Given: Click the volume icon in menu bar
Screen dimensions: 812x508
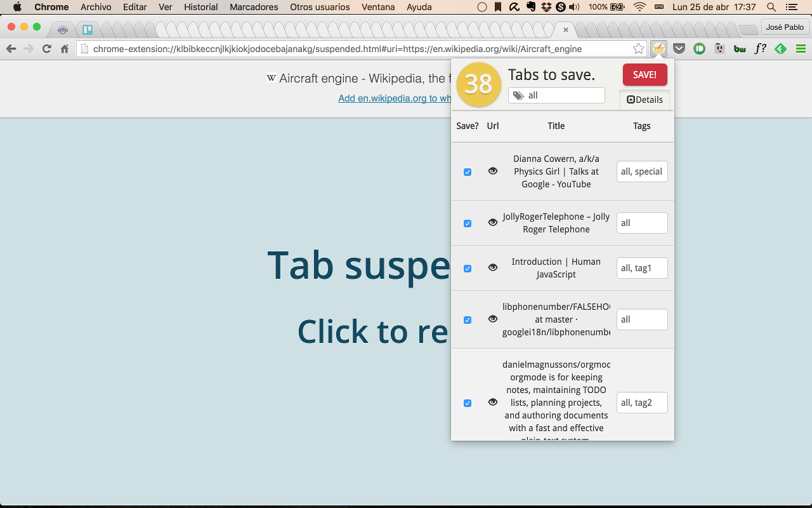Looking at the screenshot, I should 575,7.
